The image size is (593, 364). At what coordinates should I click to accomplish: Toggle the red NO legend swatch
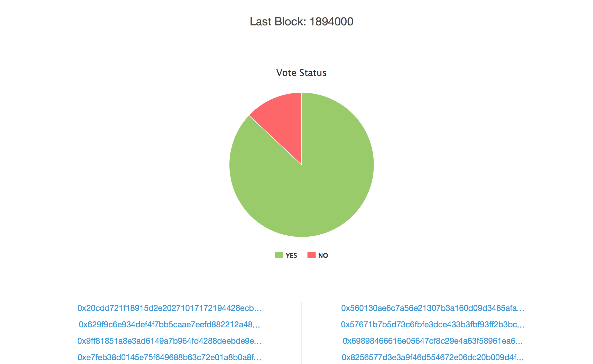coord(311,255)
